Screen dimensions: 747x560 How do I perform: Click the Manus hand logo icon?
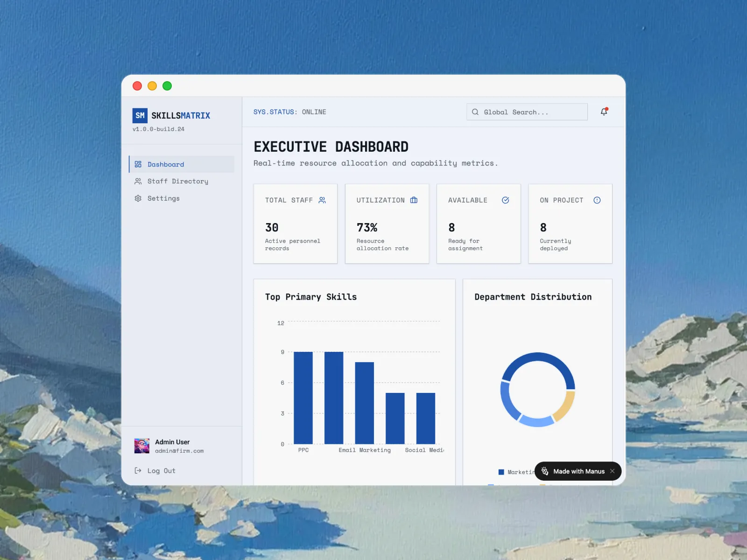coord(545,471)
